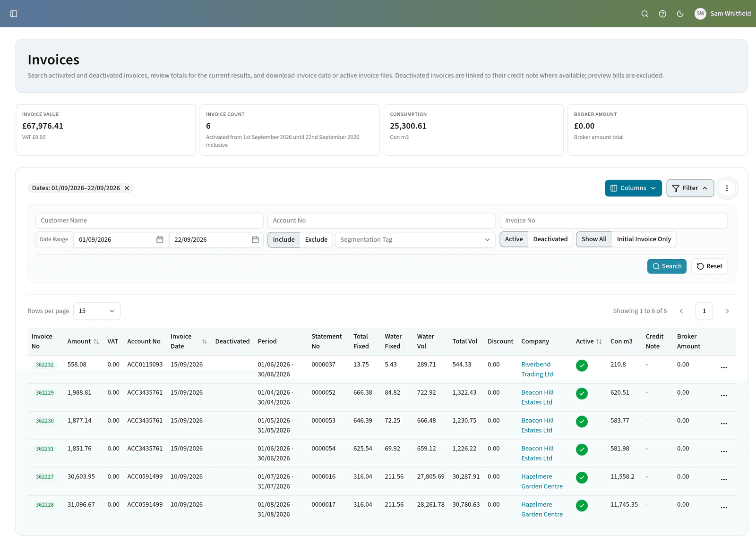This screenshot has width=756, height=543.
Task: Open row actions for invoice 362230
Action: pyautogui.click(x=724, y=424)
